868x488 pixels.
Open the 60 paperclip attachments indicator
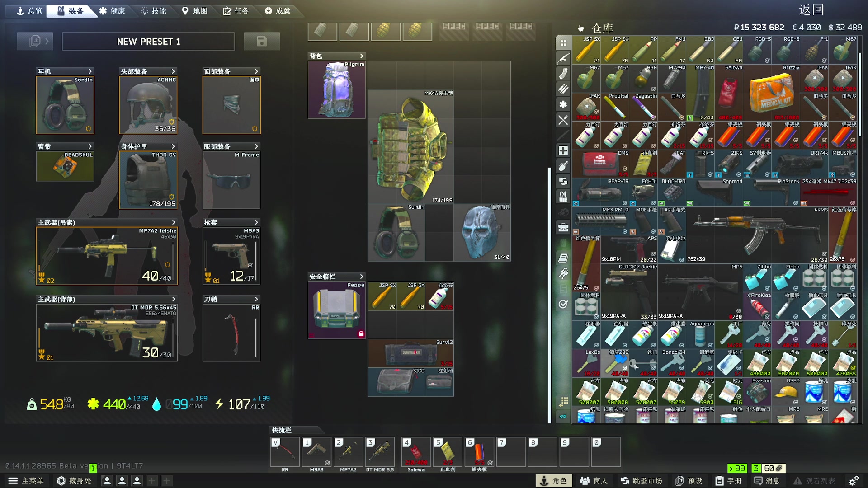click(x=773, y=468)
